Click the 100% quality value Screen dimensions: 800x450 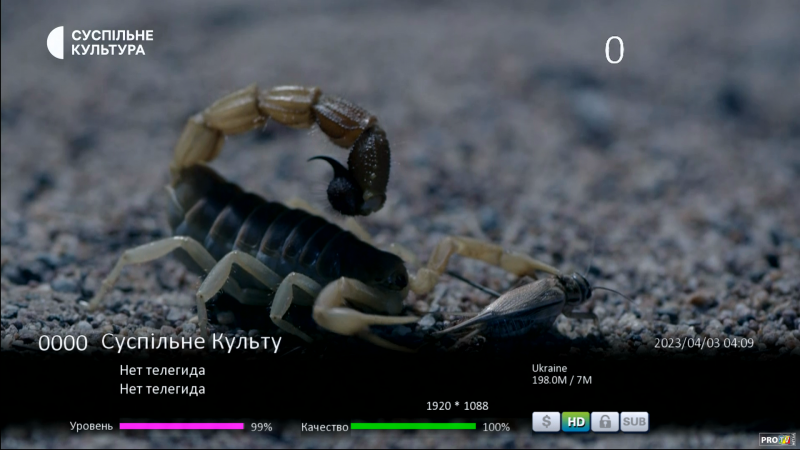[x=496, y=427]
